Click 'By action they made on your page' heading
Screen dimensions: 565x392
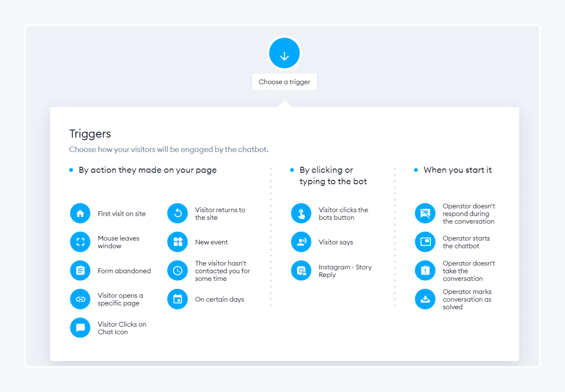148,170
